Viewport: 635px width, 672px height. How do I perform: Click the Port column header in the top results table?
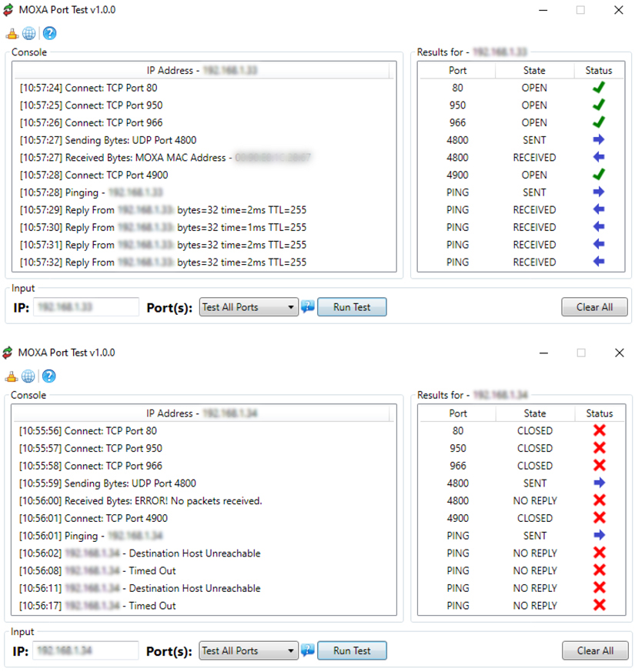point(457,70)
